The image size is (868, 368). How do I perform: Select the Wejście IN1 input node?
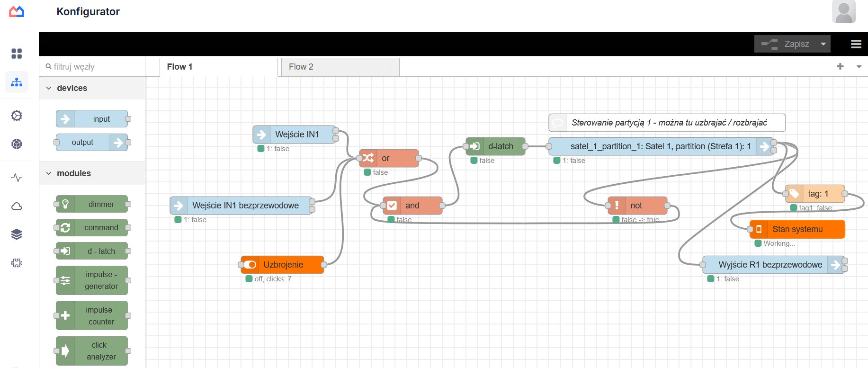point(294,135)
